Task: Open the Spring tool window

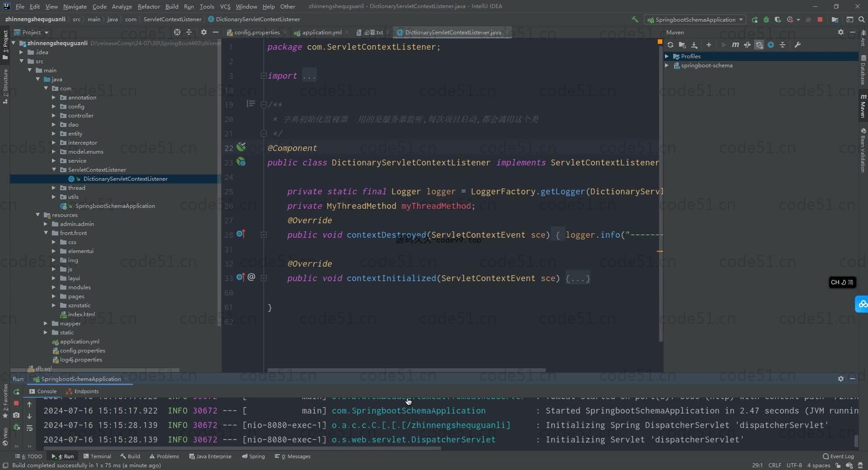Action: tap(254, 456)
